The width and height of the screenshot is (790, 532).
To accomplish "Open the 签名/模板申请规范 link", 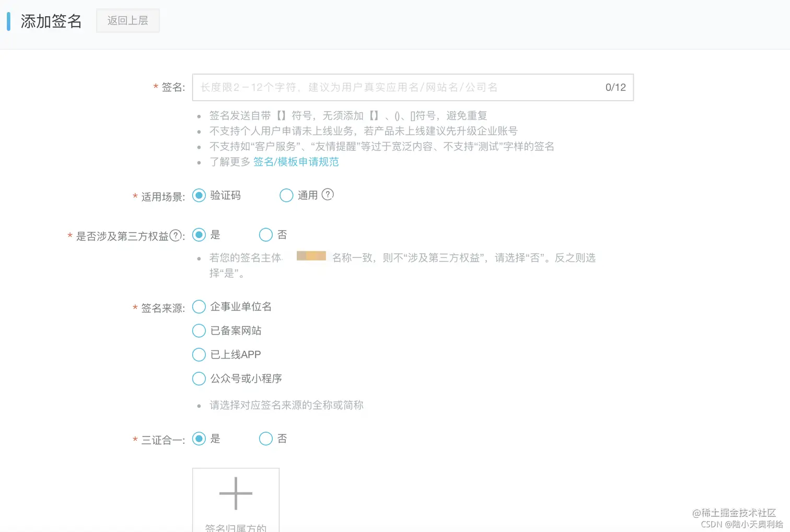I will 296,162.
